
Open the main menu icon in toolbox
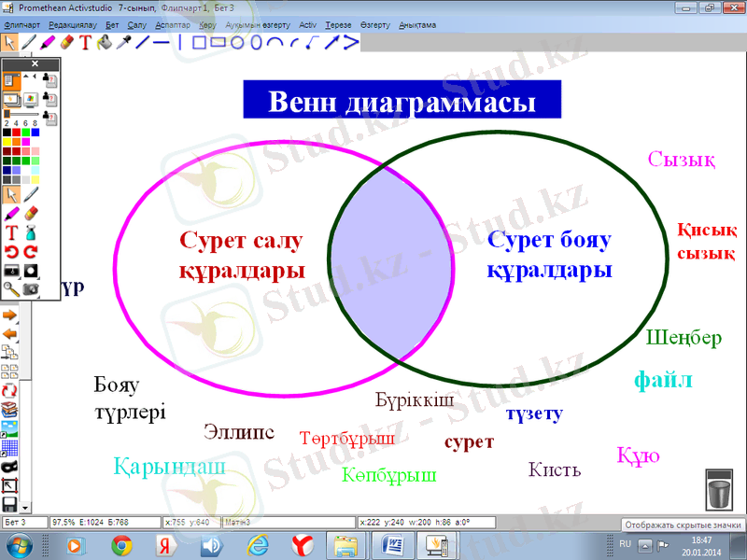pos(11,81)
